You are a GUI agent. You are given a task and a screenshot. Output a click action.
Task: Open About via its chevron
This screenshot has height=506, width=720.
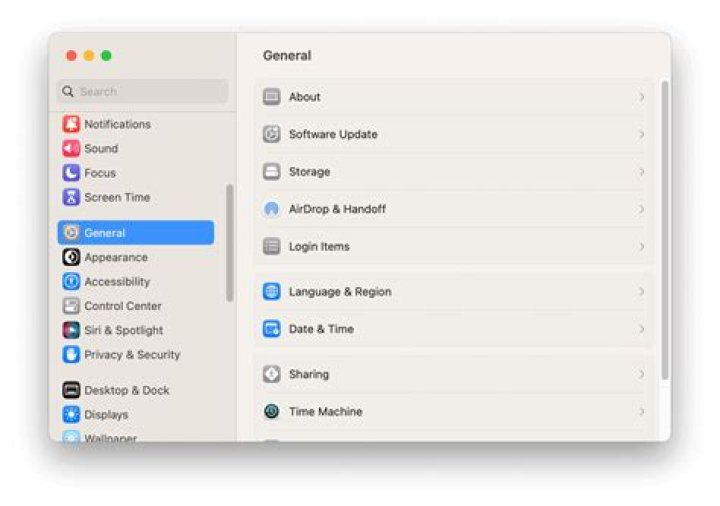click(641, 97)
